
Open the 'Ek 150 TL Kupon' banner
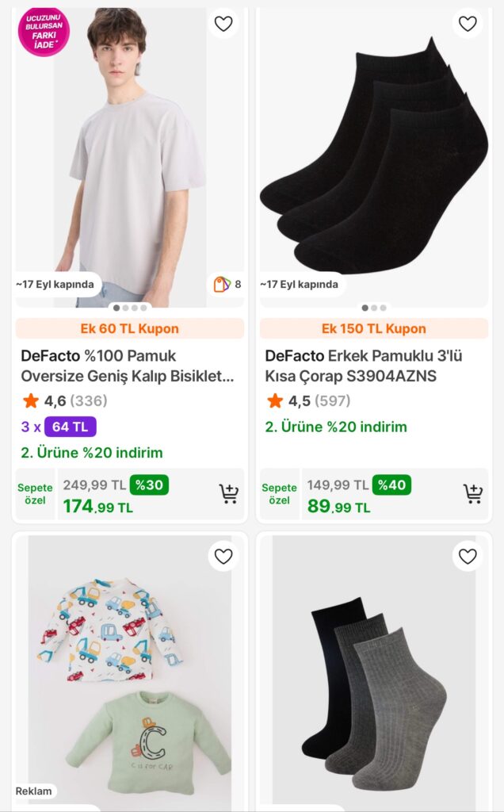pos(374,328)
